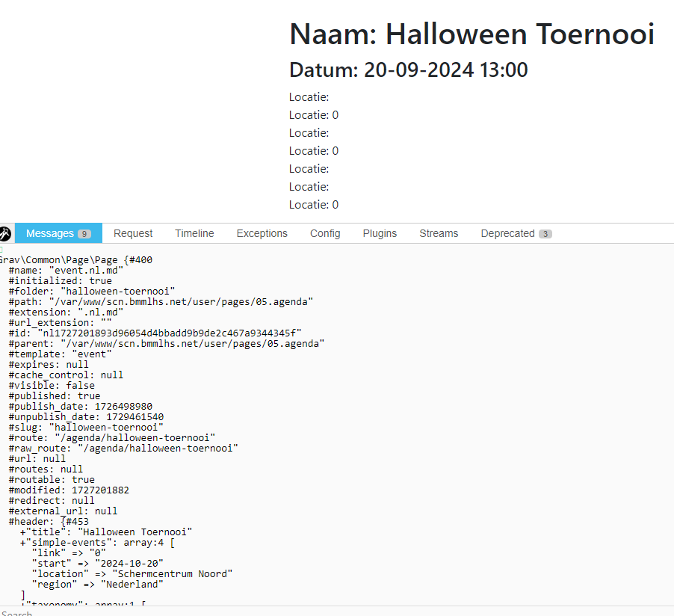The width and height of the screenshot is (674, 616).
Task: Click the #name: "event.nl.md" line
Action: click(66, 271)
